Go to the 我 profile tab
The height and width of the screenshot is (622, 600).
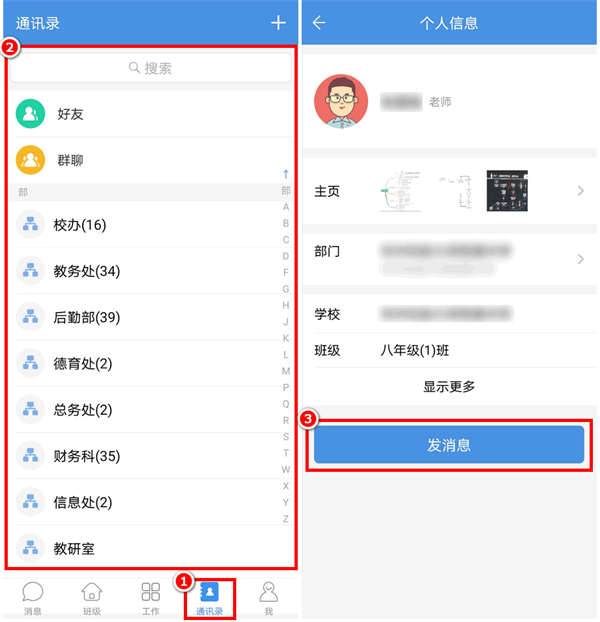point(268,598)
